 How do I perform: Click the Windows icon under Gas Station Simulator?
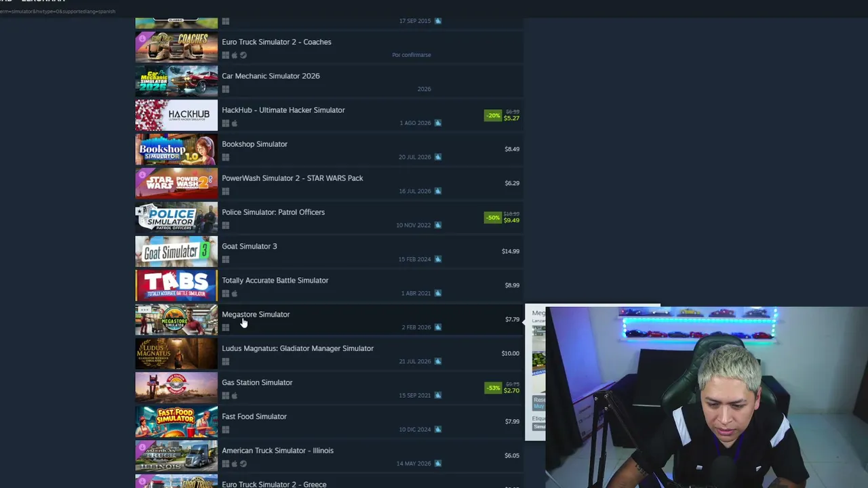pos(226,395)
